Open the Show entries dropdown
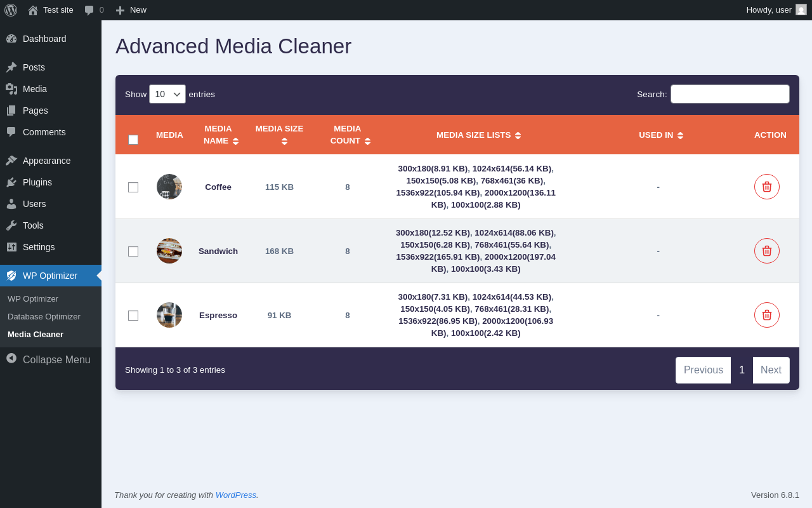The width and height of the screenshot is (812, 508). tap(167, 94)
